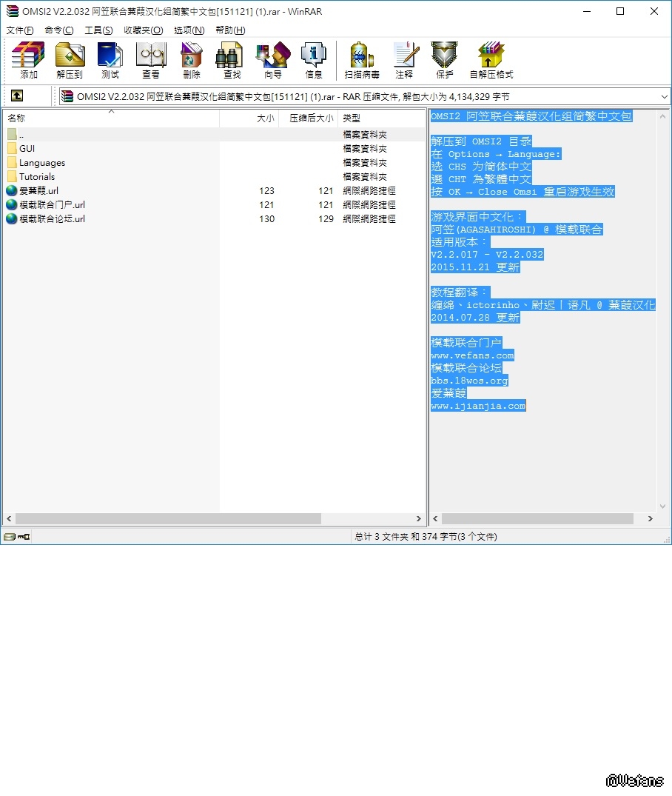Viewport: 672px width, 796px height.
Task: Click the Delete (删除) toolbar icon
Action: pos(192,60)
